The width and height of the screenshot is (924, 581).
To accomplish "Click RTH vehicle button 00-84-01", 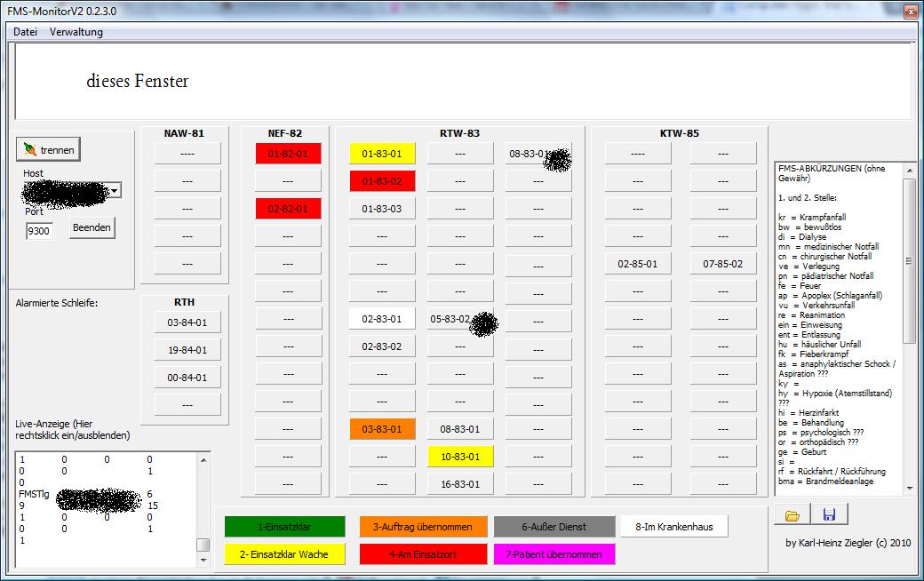I will pos(187,378).
